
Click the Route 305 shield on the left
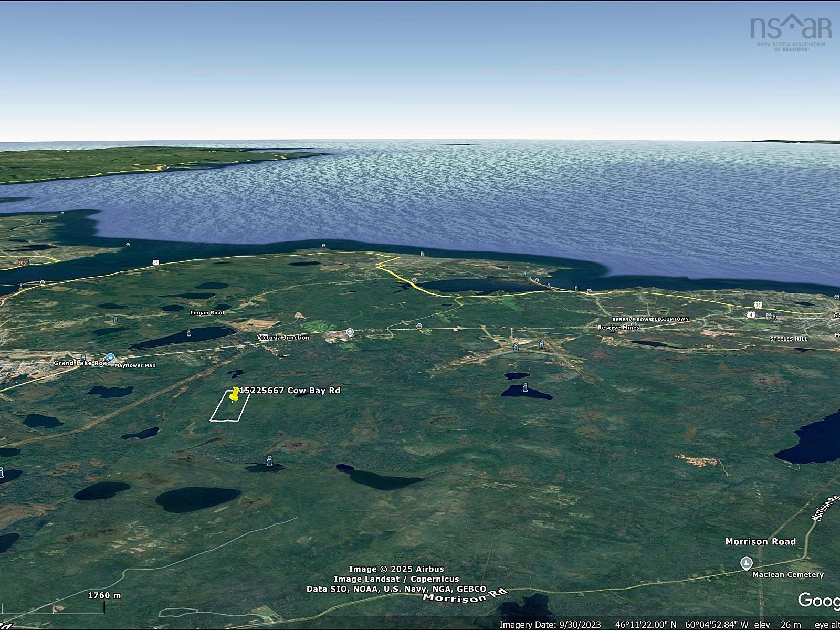(x=22, y=262)
